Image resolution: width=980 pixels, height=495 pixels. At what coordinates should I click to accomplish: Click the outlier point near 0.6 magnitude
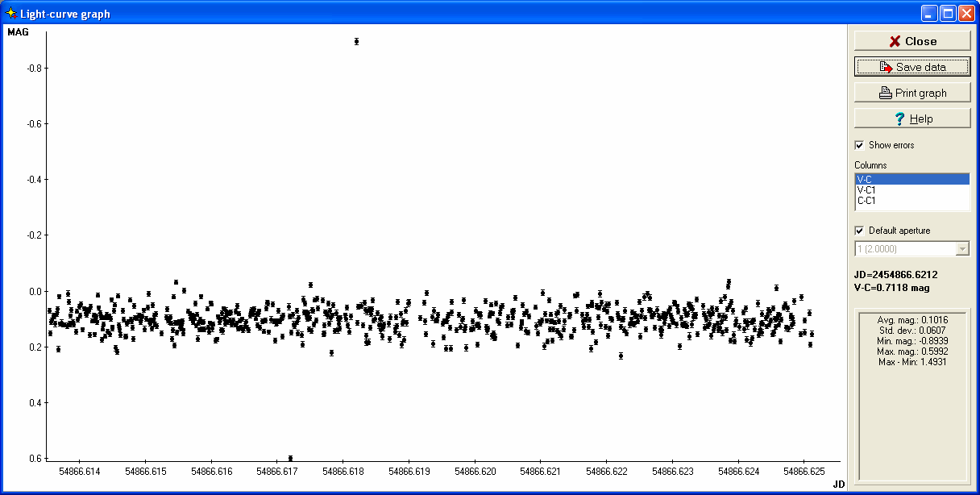point(290,458)
